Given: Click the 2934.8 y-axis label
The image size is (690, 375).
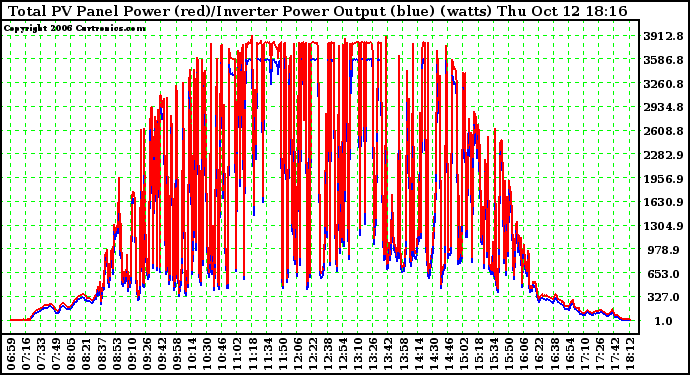Looking at the screenshot, I should click(x=663, y=107).
